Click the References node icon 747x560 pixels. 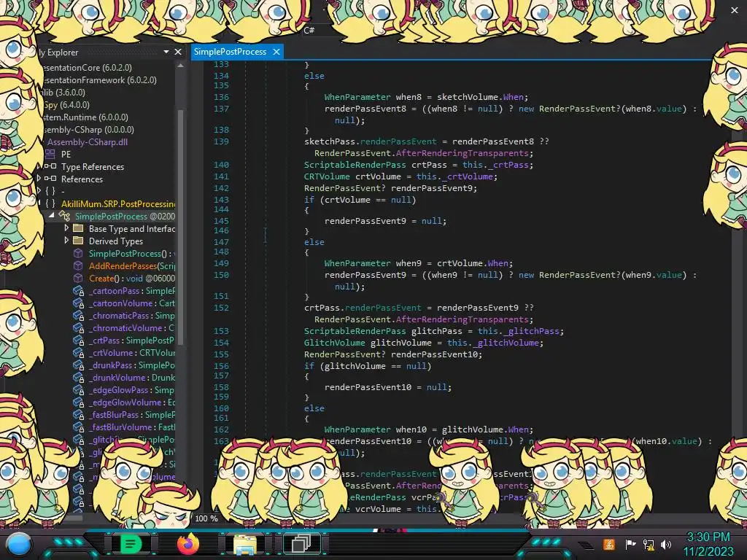click(x=50, y=179)
